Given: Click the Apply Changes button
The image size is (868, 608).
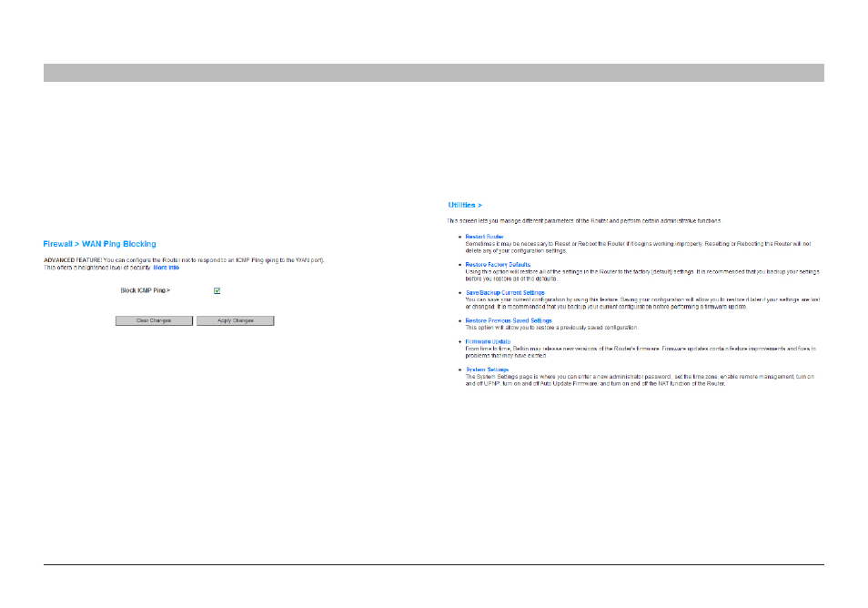Looking at the screenshot, I should click(x=236, y=320).
